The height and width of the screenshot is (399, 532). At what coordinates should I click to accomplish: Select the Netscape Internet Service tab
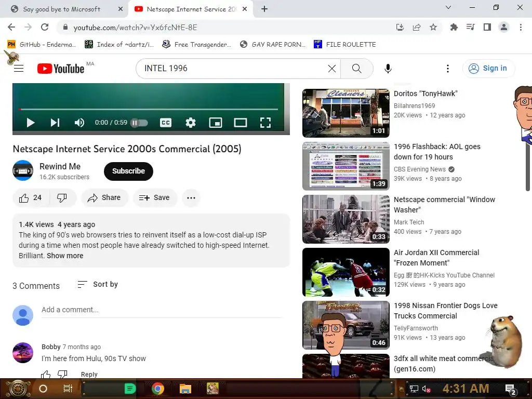tap(191, 9)
